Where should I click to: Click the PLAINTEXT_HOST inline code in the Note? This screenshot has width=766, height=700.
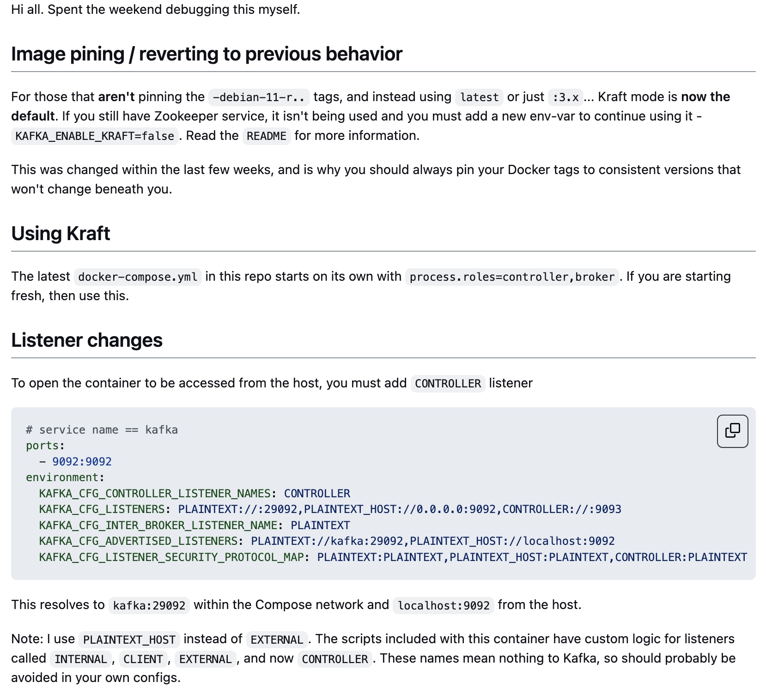[x=129, y=640]
